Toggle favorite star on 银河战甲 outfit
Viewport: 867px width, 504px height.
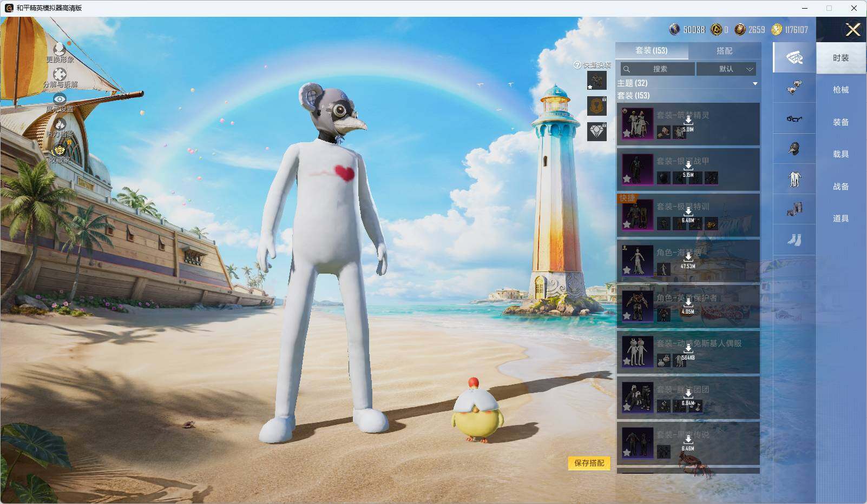pyautogui.click(x=627, y=179)
